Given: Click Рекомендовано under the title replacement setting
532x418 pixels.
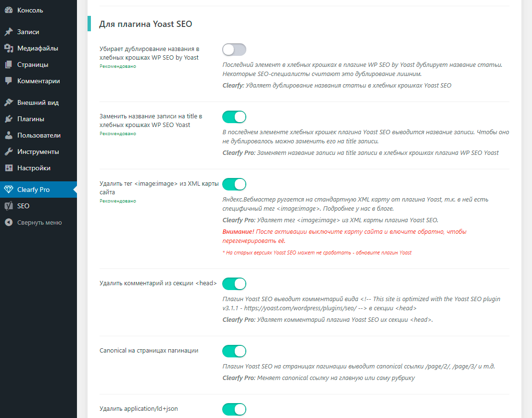Looking at the screenshot, I should tap(118, 134).
